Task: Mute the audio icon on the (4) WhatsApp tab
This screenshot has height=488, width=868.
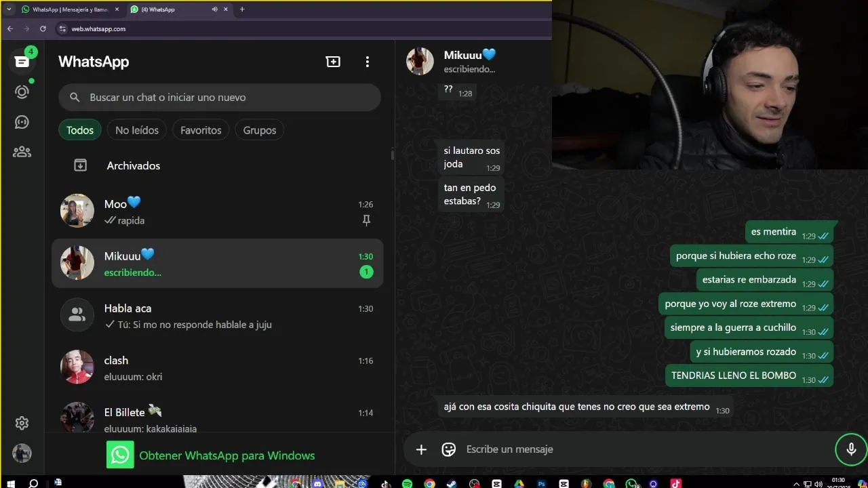Action: coord(214,9)
